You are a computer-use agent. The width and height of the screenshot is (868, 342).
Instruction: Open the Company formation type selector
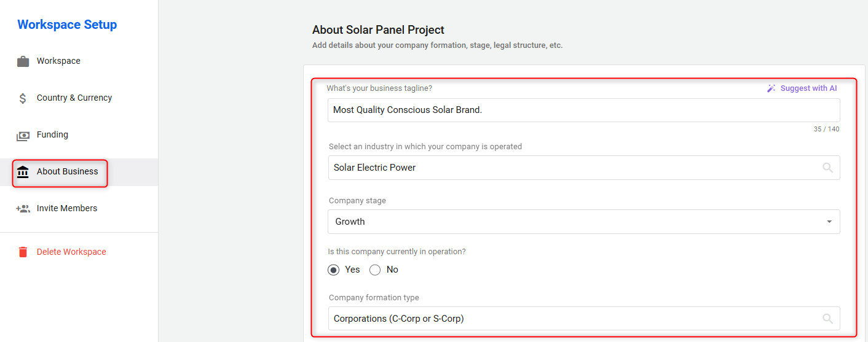click(572, 319)
